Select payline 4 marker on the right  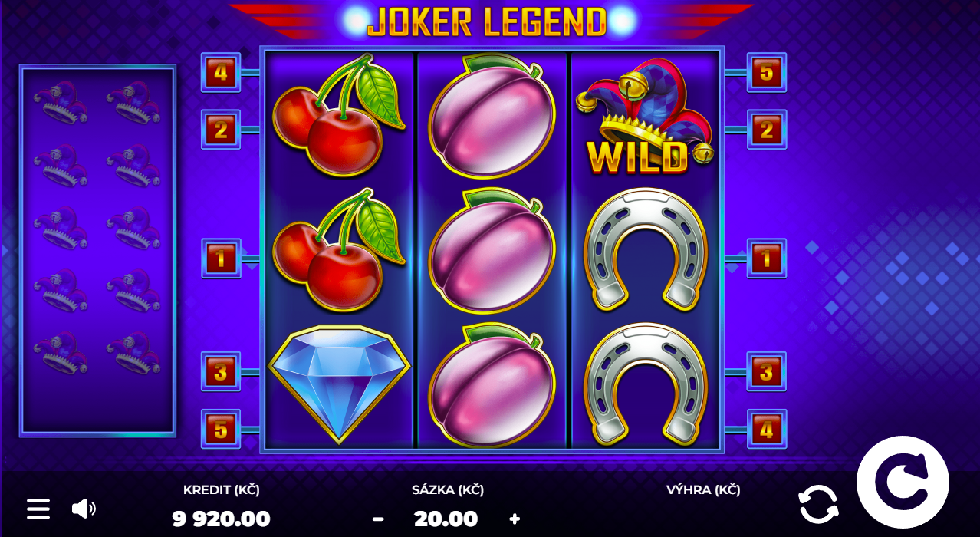(767, 429)
